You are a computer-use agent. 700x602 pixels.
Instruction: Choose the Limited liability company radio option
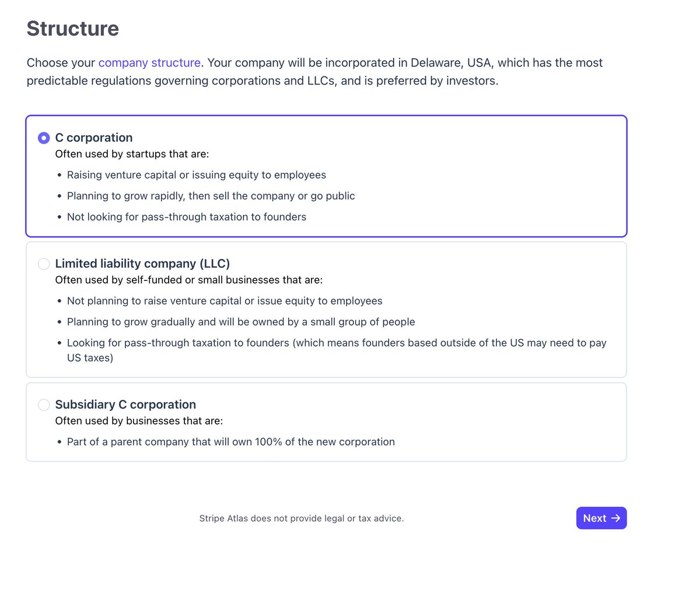pos(44,264)
